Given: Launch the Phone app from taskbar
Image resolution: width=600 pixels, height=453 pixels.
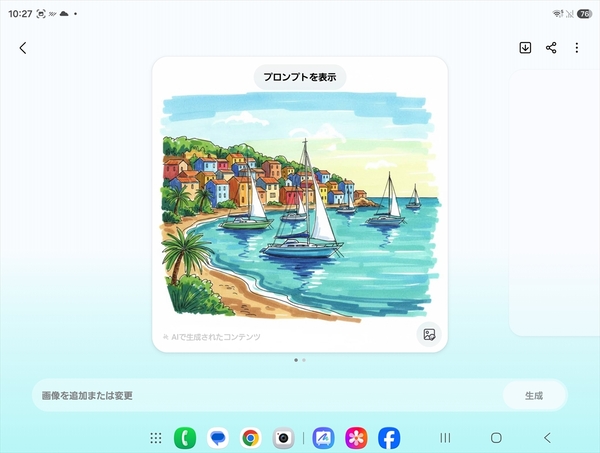Looking at the screenshot, I should (x=185, y=438).
